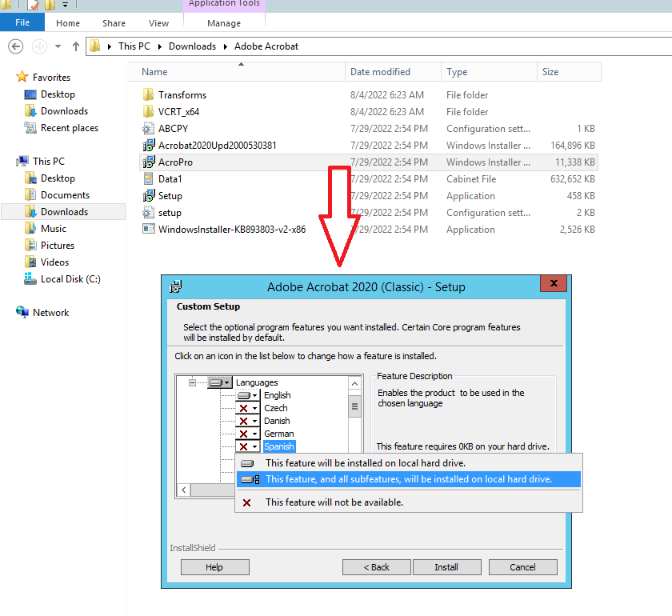
Task: Open Music folder in sidebar
Action: pyautogui.click(x=54, y=229)
